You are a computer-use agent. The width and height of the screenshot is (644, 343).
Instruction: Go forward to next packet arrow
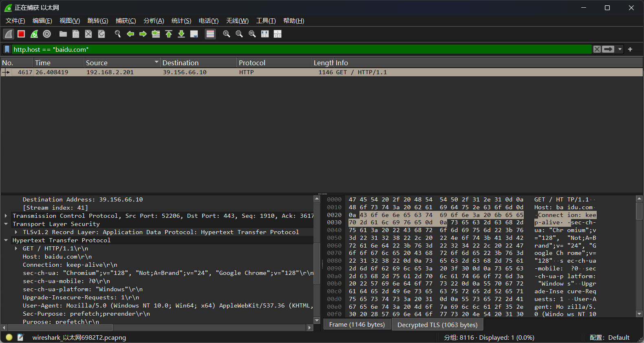143,34
